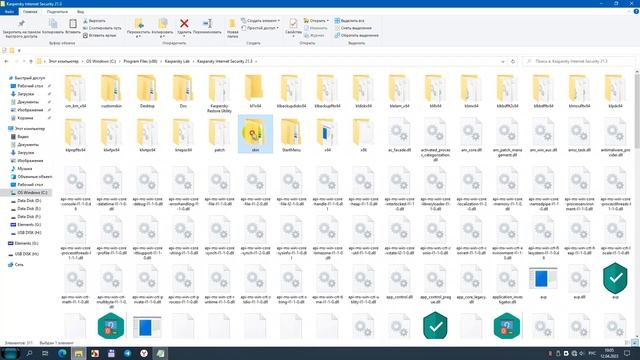This screenshot has width=640, height=360.
Task: Open the address bar history dropdown
Action: point(503,61)
